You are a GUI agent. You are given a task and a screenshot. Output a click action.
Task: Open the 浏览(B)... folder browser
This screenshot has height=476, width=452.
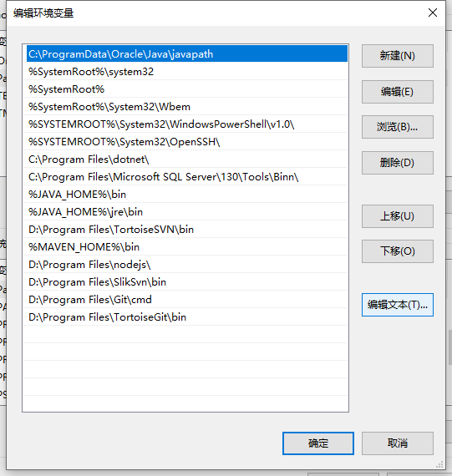(x=398, y=127)
